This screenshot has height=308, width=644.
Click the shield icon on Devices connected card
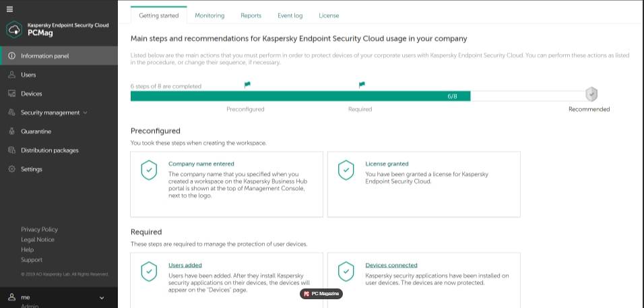346,272
